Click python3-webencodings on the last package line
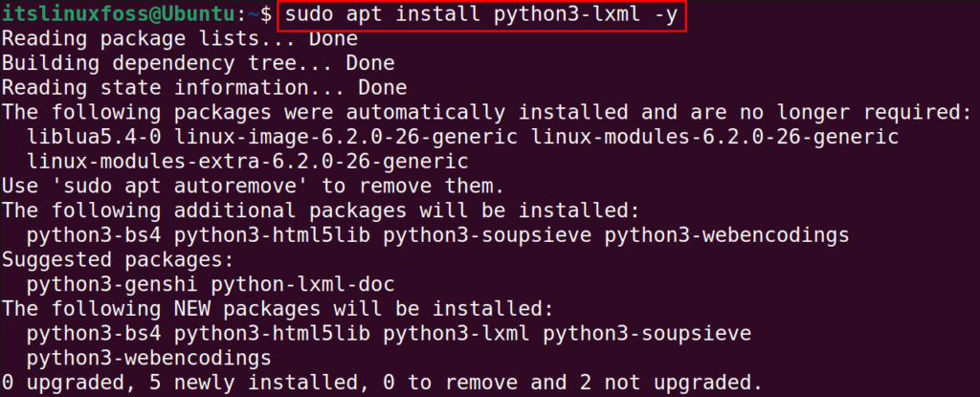 point(148,357)
